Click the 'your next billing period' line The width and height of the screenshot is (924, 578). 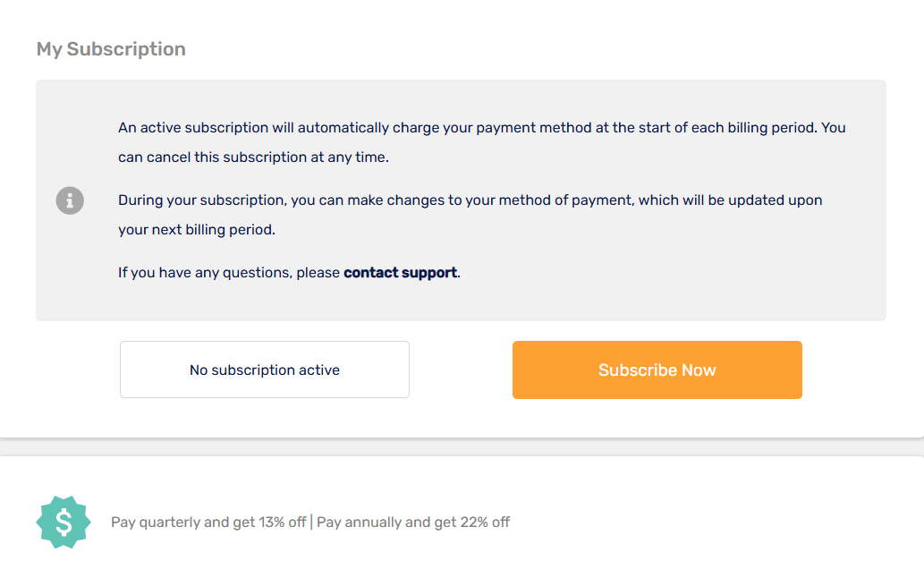[x=196, y=229]
